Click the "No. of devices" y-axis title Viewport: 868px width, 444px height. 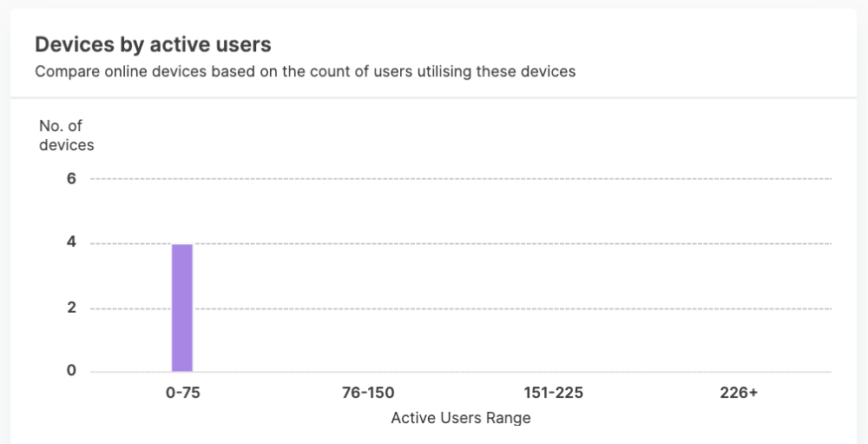click(66, 136)
